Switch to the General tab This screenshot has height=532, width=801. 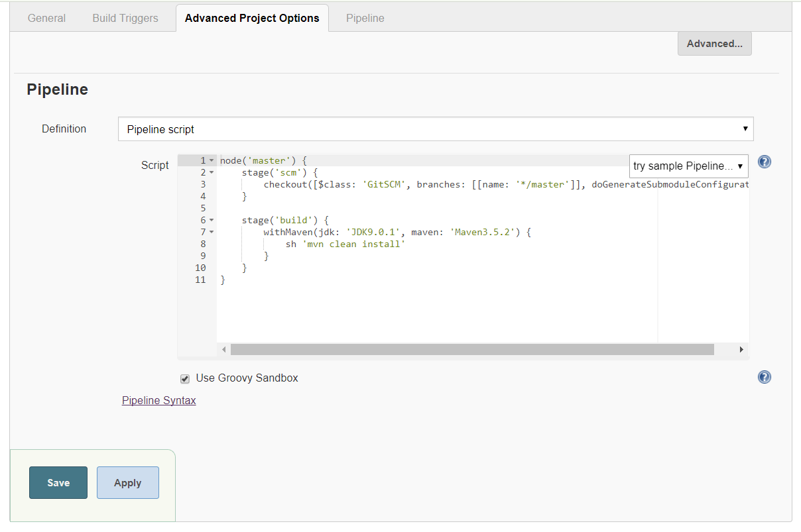point(46,18)
